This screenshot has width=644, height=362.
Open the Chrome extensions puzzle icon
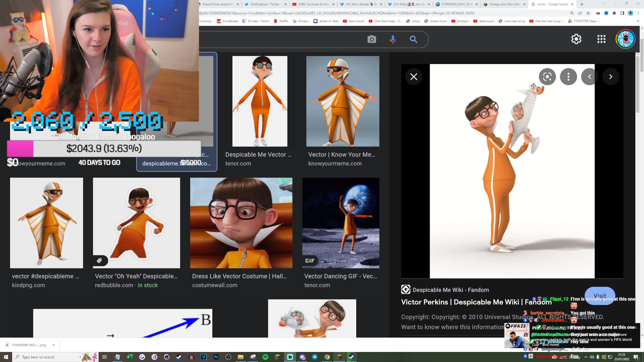(614, 13)
